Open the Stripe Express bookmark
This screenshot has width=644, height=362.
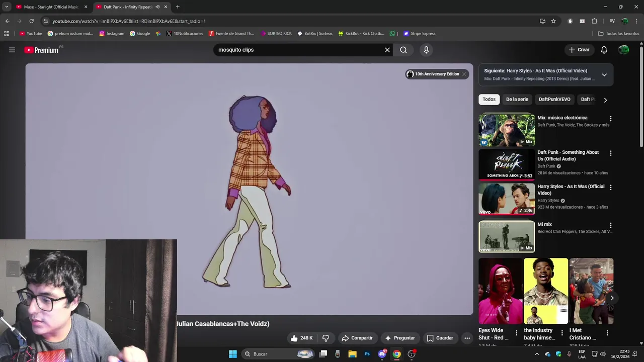pos(420,34)
